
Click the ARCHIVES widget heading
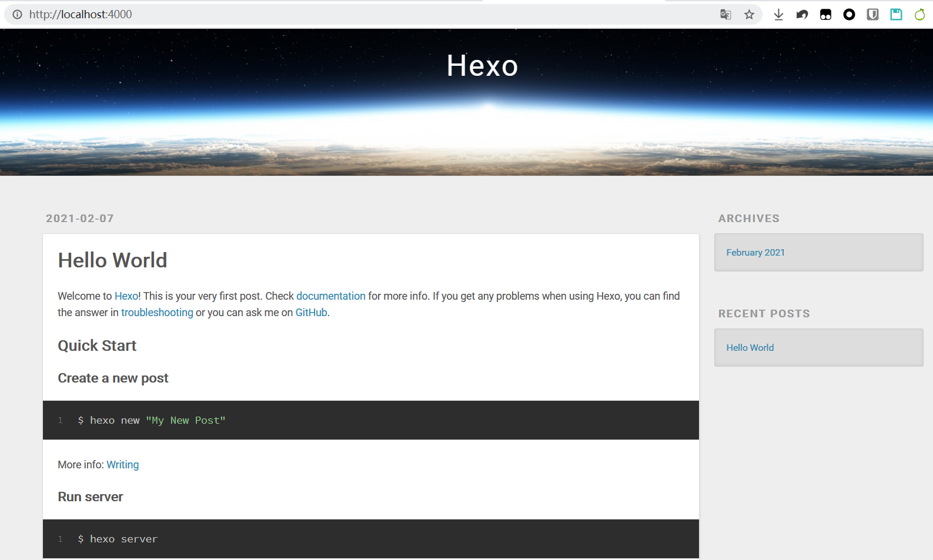[749, 219]
